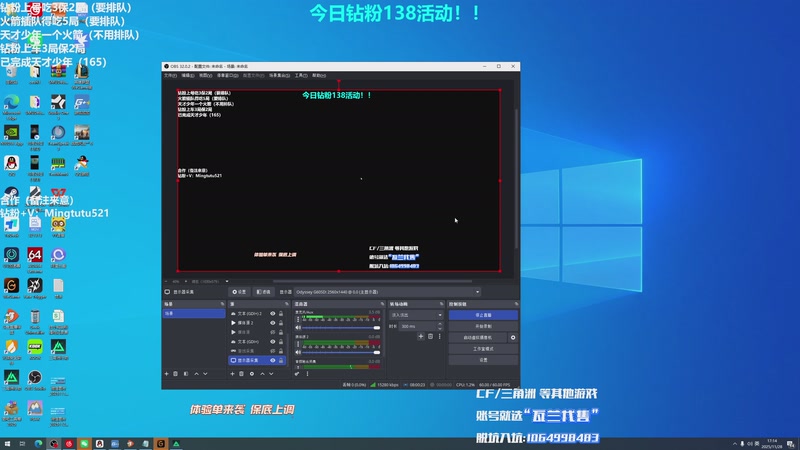Click source toolbar Properties (设置) button

[239, 292]
